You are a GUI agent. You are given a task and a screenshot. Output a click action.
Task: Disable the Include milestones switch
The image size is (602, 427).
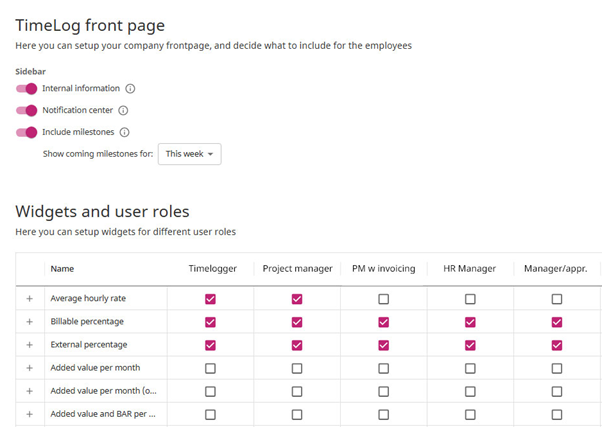pyautogui.click(x=26, y=132)
